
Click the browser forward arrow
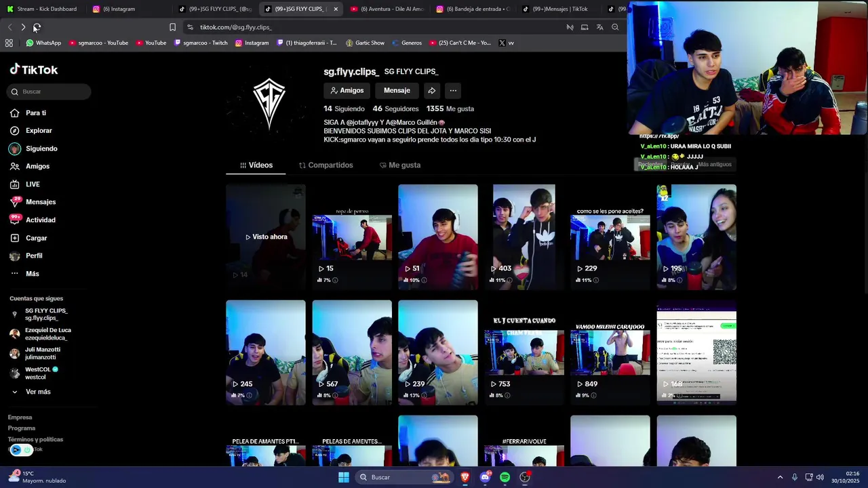pyautogui.click(x=23, y=27)
